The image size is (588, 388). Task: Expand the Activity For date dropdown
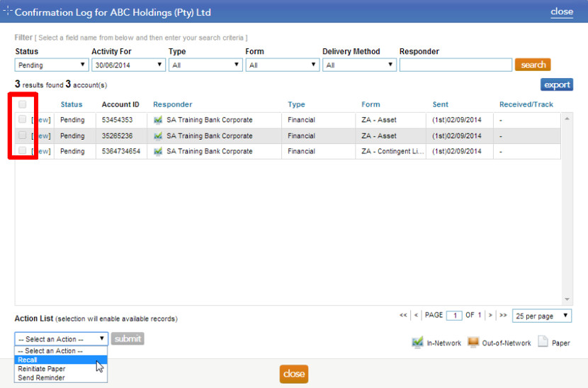coord(128,65)
